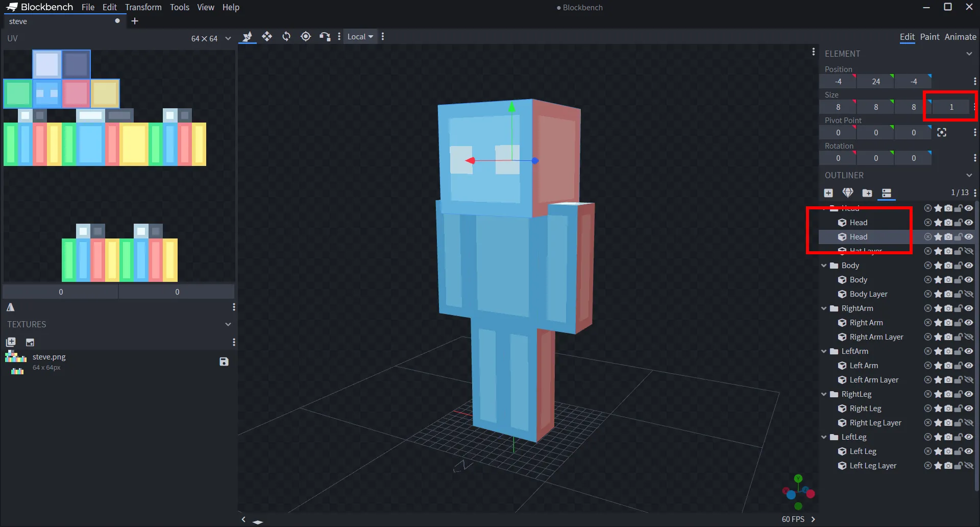Select the Rotate tool
This screenshot has width=980, height=527.
coord(287,36)
